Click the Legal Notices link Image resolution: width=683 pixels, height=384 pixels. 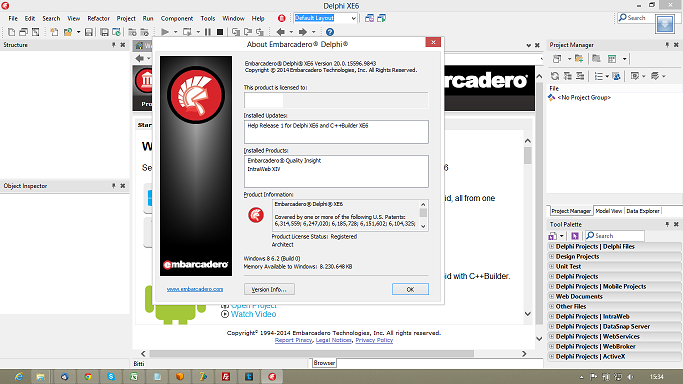coord(334,340)
